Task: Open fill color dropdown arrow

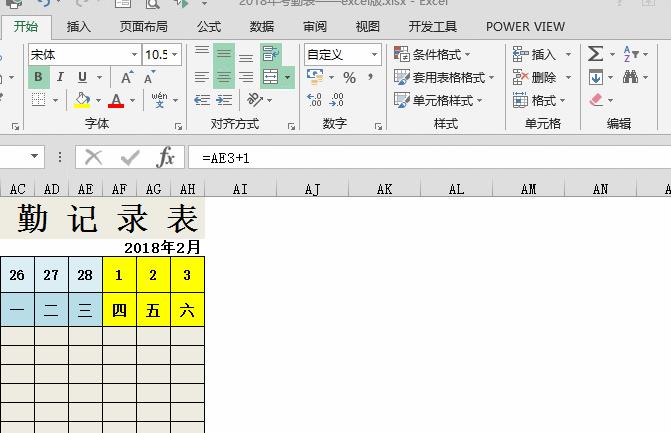Action: coord(98,101)
